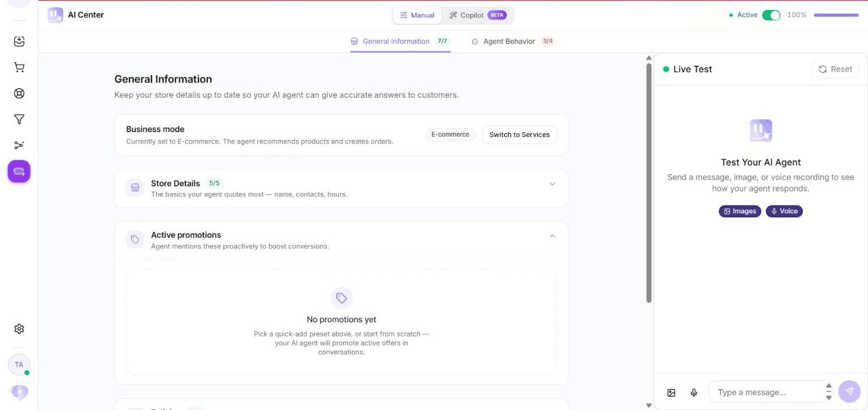Screen dimensions: 868x410
Task: Switch to Manual mode
Action: (x=417, y=15)
